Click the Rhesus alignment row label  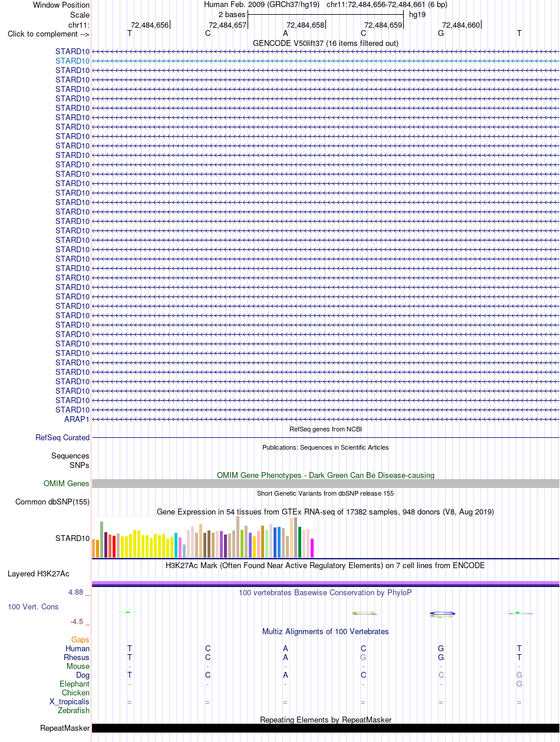(x=77, y=657)
